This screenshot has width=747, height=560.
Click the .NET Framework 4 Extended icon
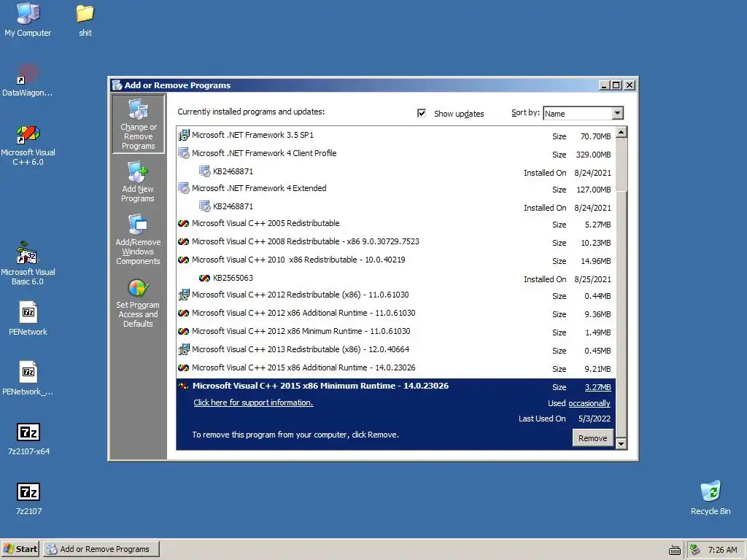point(183,189)
